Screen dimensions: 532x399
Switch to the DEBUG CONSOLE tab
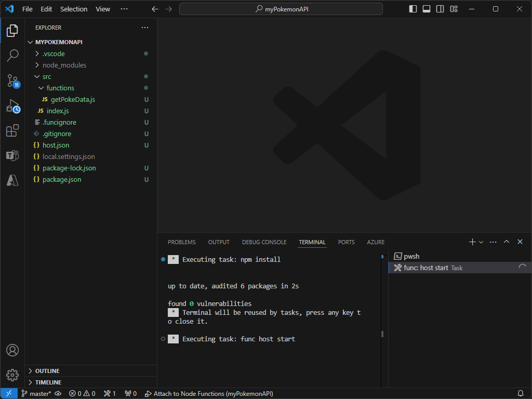click(x=264, y=242)
